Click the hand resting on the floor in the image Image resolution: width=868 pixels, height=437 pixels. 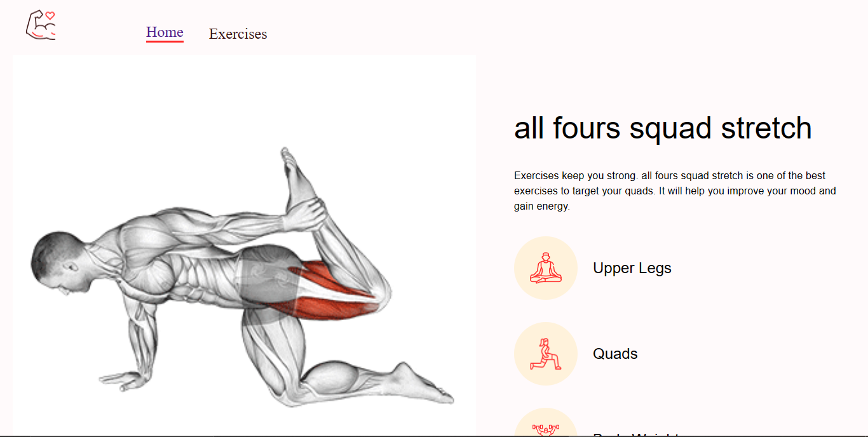(x=121, y=379)
